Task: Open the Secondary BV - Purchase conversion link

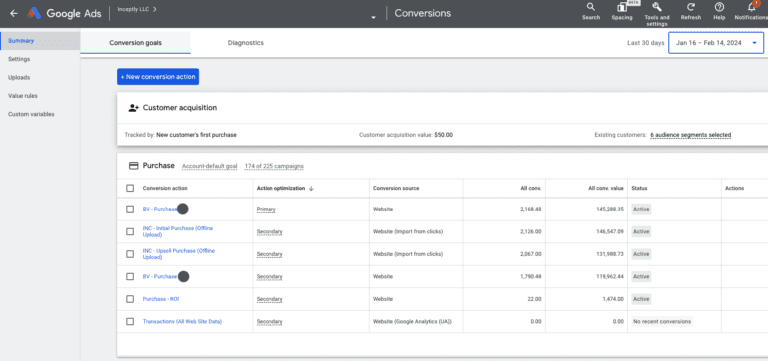Action: [x=160, y=276]
